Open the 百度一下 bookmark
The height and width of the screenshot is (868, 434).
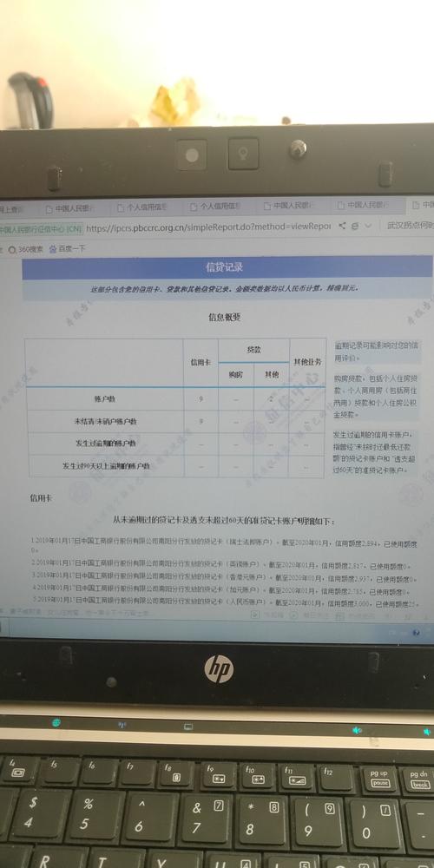click(x=67, y=249)
